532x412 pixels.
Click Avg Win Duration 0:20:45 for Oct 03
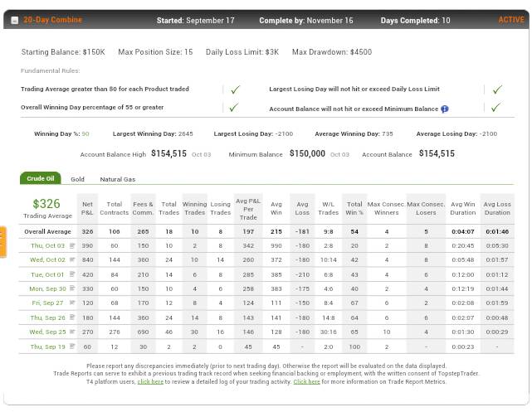(463, 245)
